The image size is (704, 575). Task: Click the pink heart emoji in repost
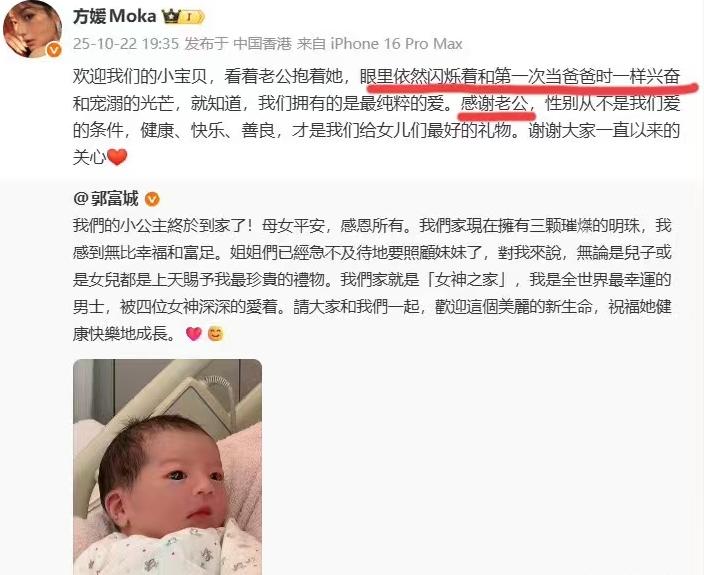[194, 334]
